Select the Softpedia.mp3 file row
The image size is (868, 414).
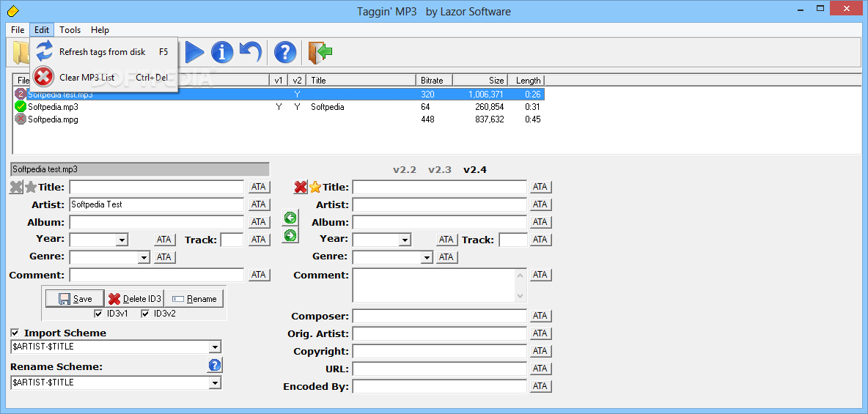pos(279,107)
